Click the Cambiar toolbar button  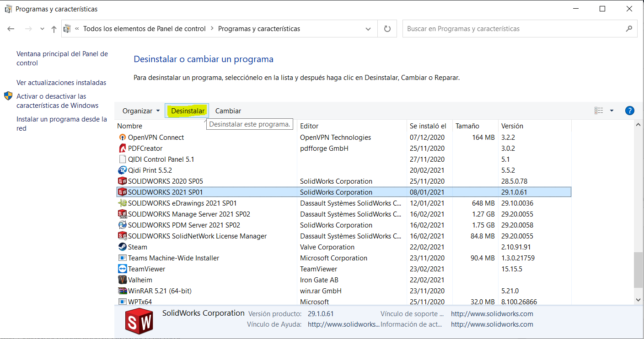point(228,111)
